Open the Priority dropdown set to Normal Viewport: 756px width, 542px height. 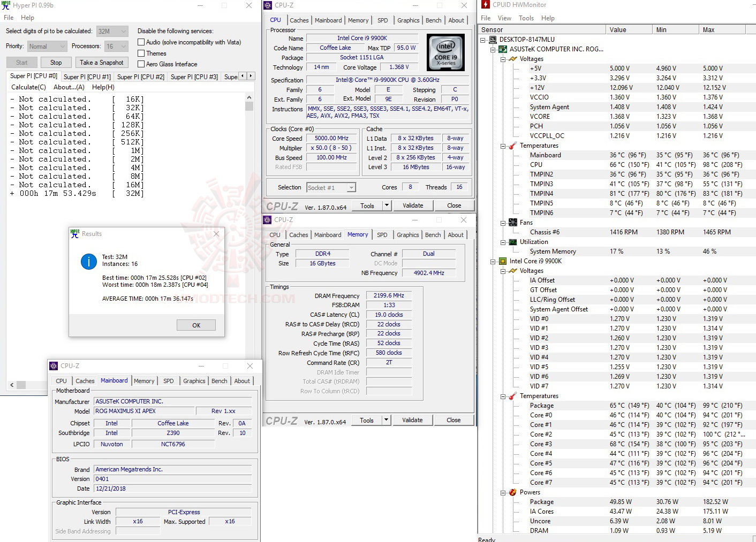(47, 47)
